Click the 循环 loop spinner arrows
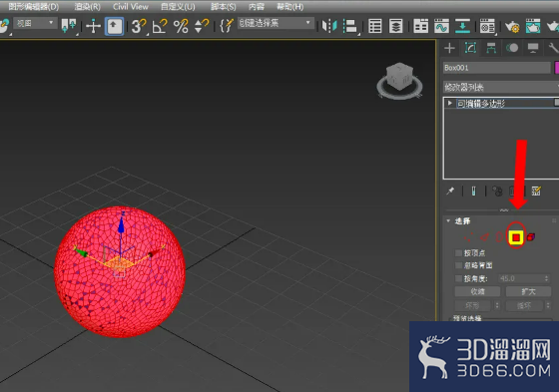 click(548, 305)
